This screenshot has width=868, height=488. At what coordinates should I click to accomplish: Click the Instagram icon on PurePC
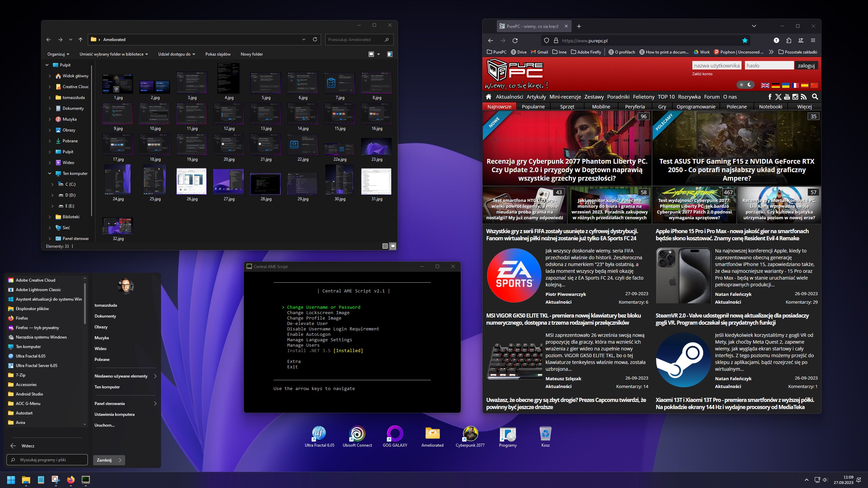[795, 97]
